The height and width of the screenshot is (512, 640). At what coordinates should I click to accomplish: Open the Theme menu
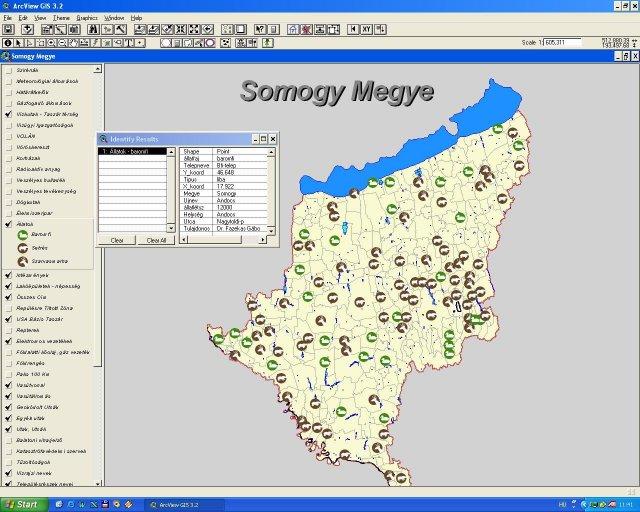point(61,18)
